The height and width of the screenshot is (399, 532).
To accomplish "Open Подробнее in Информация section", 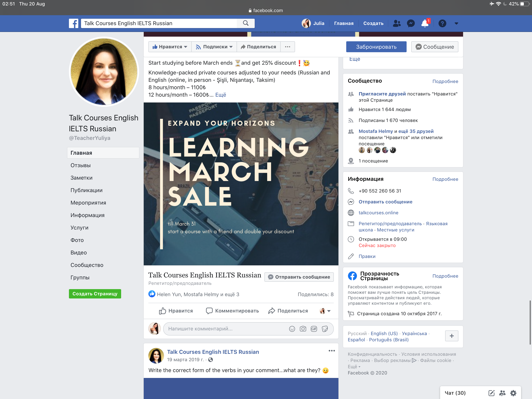I will pos(445,179).
